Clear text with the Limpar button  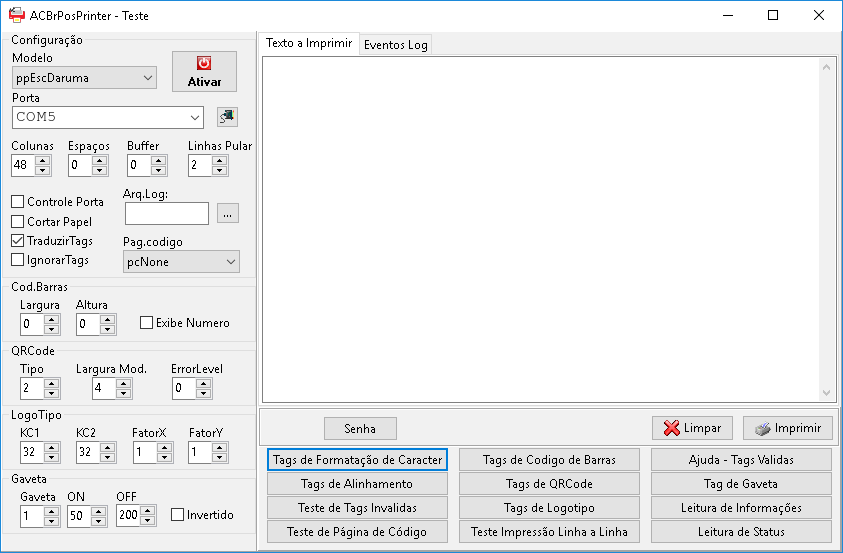pos(692,428)
